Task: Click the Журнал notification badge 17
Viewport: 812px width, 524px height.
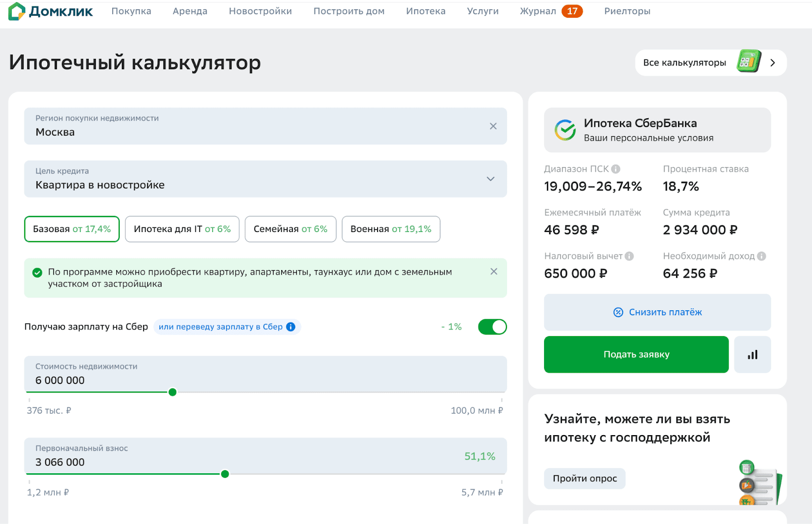Action: (572, 11)
